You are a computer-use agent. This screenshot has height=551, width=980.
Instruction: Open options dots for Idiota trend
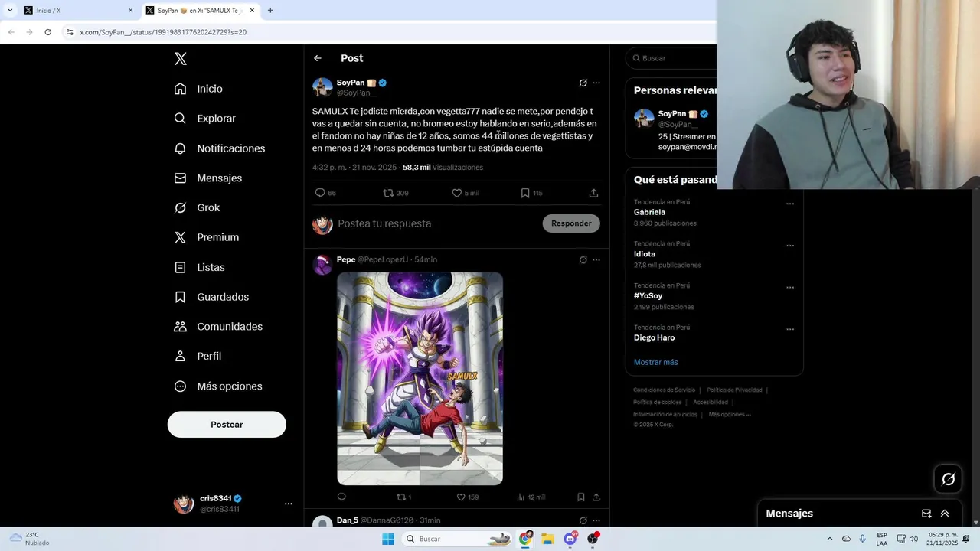790,246
